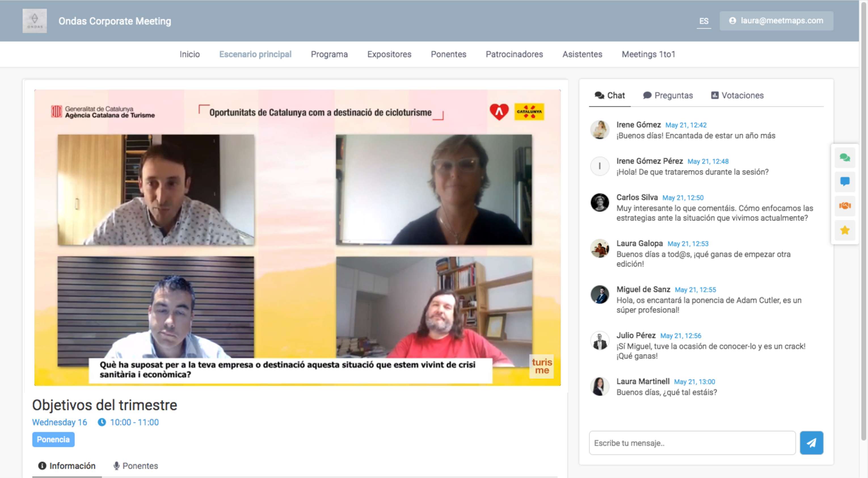
Task: Click the yellow star sidebar icon
Action: point(845,230)
